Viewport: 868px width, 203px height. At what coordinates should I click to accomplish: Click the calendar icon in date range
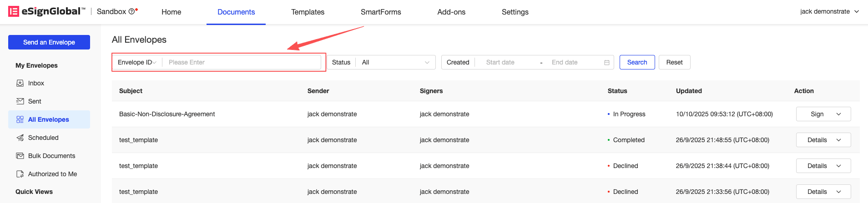[607, 63]
